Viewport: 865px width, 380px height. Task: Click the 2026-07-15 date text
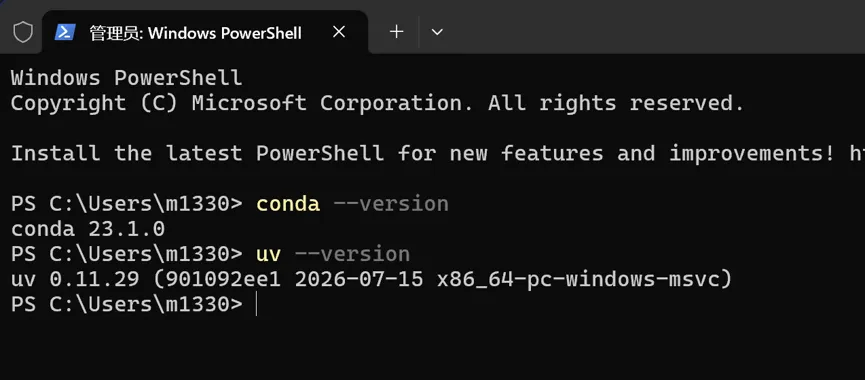click(359, 280)
